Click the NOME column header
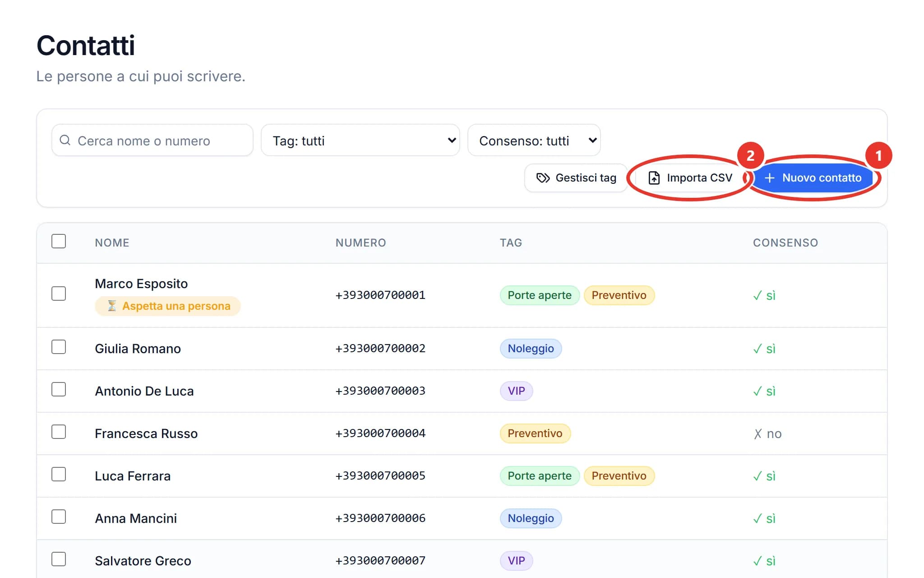Viewport: 924px width, 578px height. point(112,243)
